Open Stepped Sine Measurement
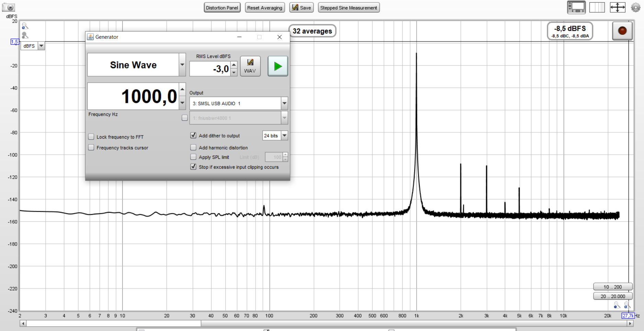 click(349, 8)
